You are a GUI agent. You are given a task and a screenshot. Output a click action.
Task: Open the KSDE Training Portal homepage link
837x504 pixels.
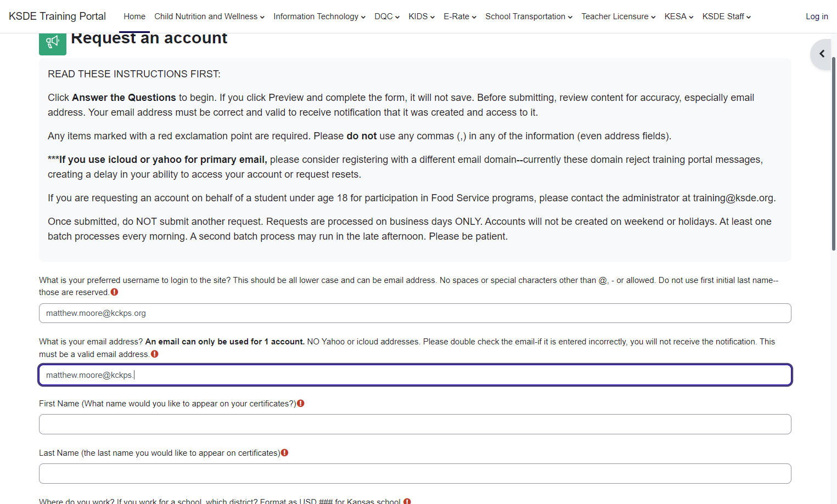[x=58, y=16]
